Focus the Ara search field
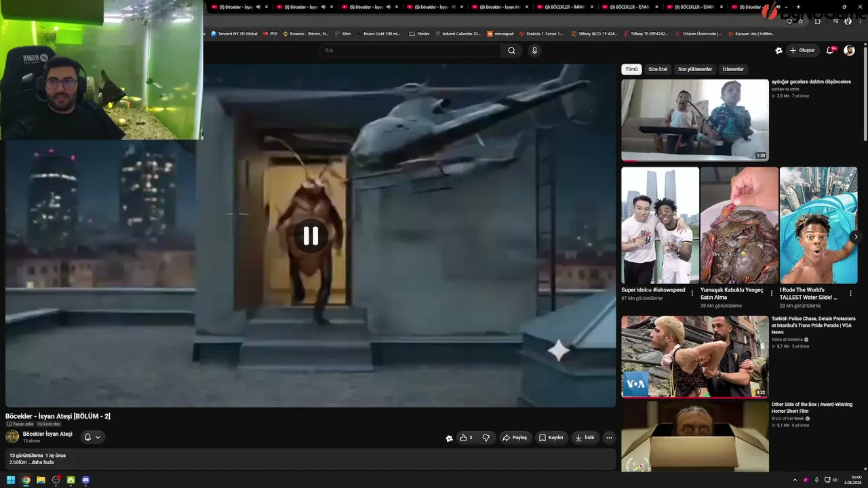This screenshot has height=488, width=868. [411, 50]
